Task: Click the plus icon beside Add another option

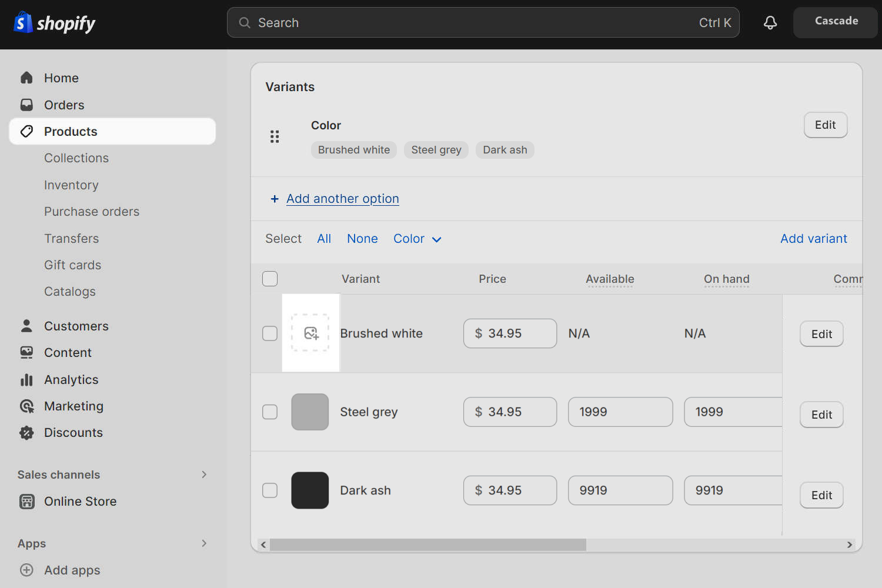Action: [x=275, y=199]
